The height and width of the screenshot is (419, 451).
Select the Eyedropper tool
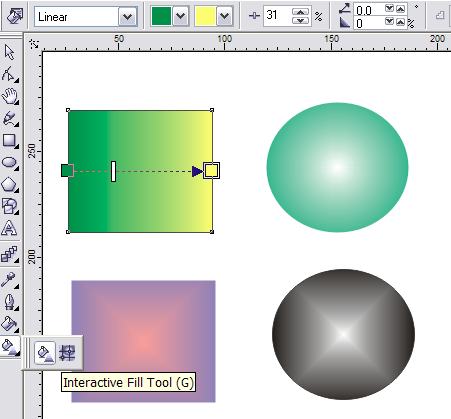(x=9, y=279)
